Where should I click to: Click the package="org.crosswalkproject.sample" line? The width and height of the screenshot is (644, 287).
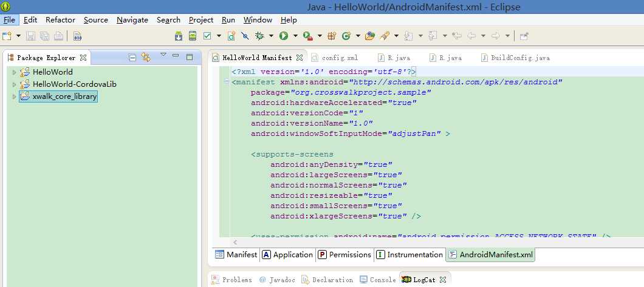341,92
